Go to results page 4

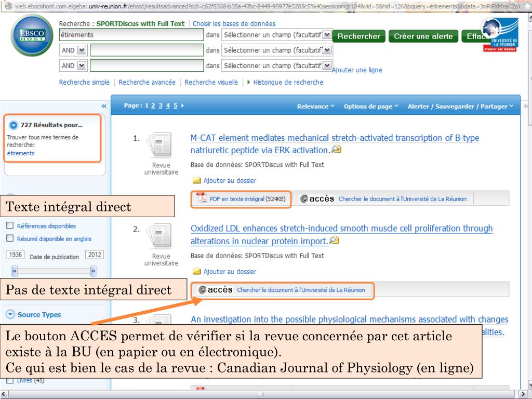[168, 105]
